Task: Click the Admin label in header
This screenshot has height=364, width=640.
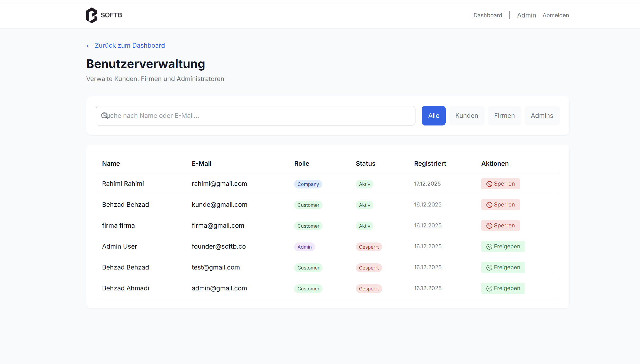Action: point(526,15)
